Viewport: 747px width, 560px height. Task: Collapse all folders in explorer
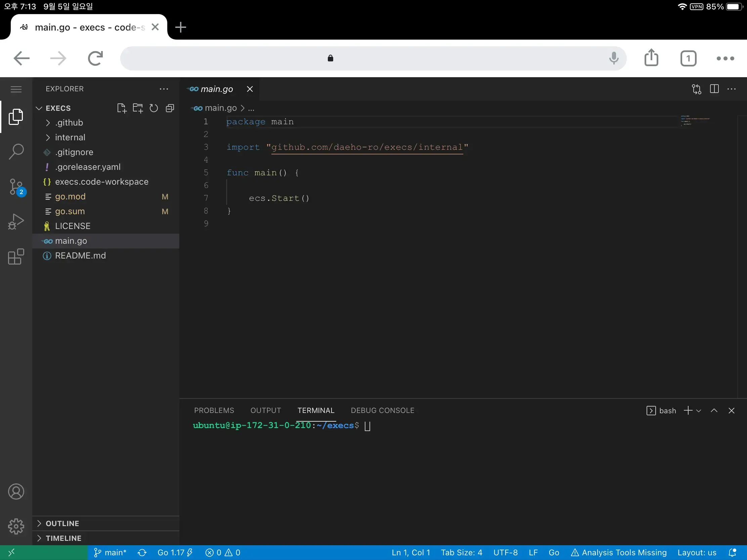170,108
